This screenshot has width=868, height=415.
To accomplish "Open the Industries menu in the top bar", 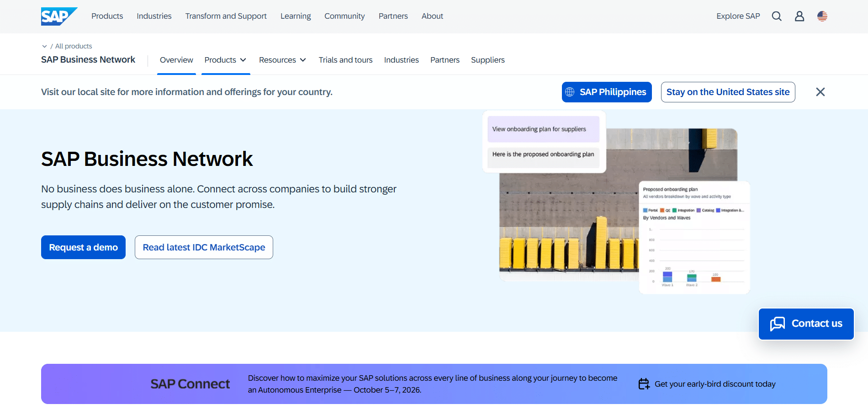I will [154, 16].
